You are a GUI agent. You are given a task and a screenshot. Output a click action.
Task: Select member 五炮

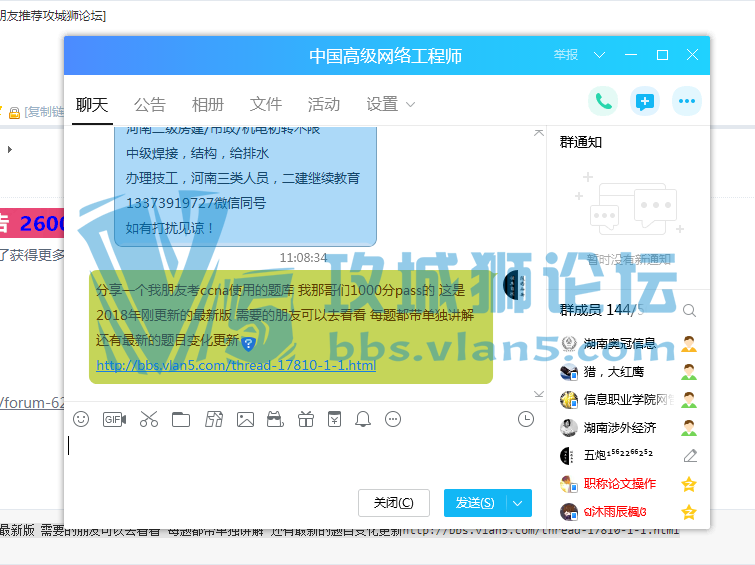(x=618, y=455)
